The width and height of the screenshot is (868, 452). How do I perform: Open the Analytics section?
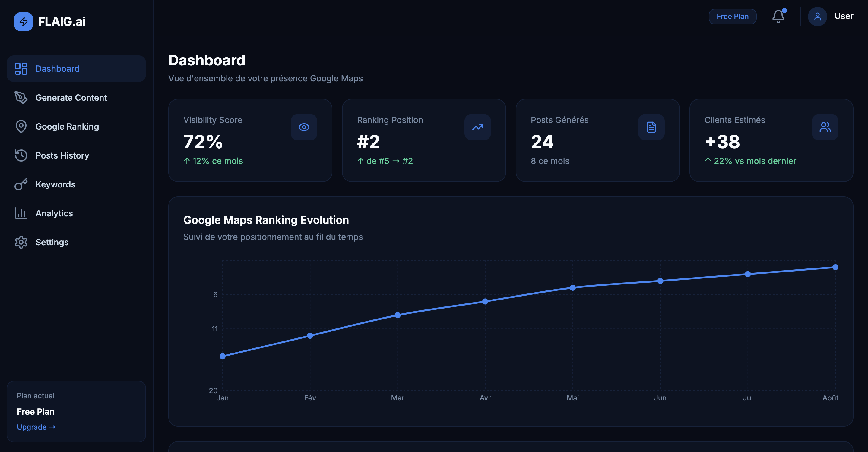[76, 213]
